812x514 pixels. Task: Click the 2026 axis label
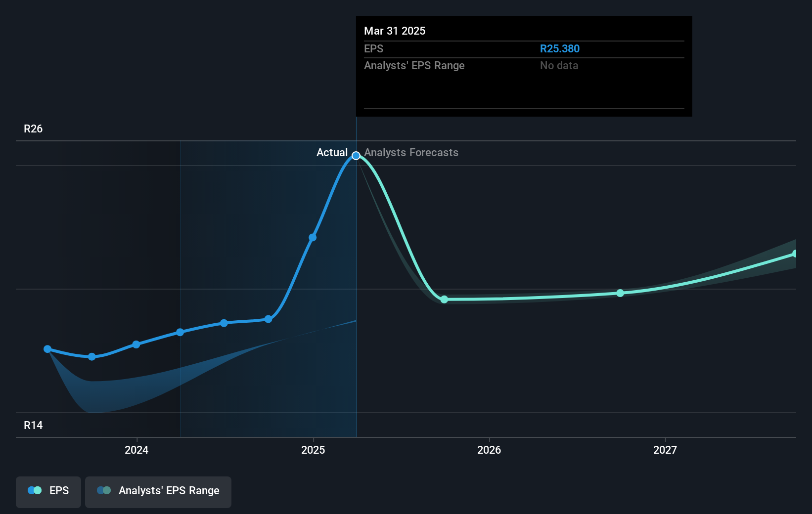tap(489, 450)
